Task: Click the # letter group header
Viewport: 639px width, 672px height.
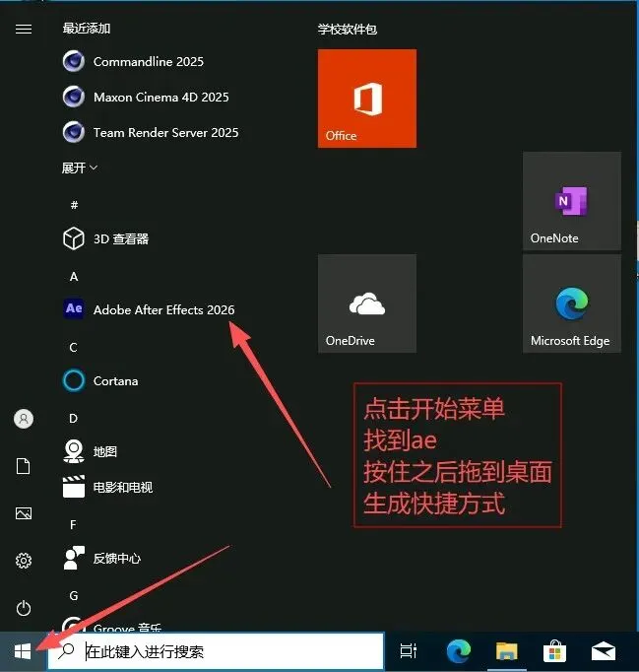Action: [x=74, y=205]
